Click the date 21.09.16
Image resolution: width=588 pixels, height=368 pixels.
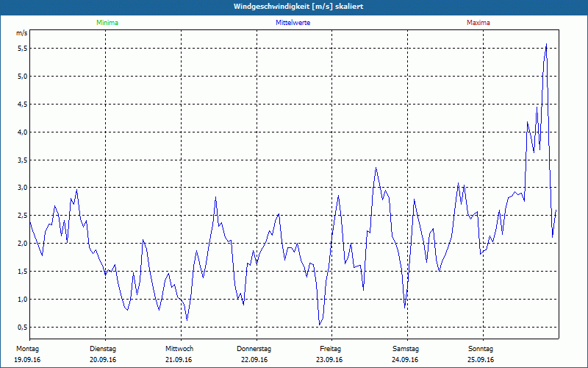click(179, 360)
